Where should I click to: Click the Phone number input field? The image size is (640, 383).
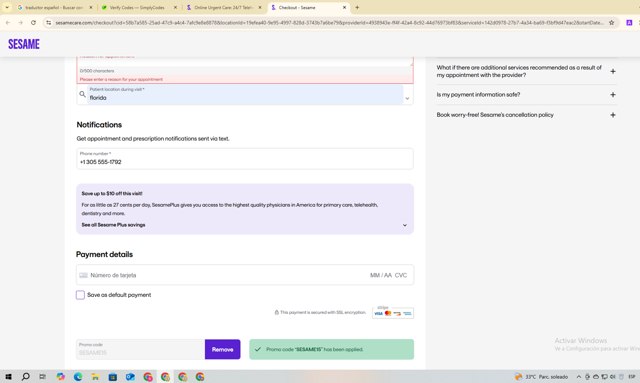click(245, 158)
